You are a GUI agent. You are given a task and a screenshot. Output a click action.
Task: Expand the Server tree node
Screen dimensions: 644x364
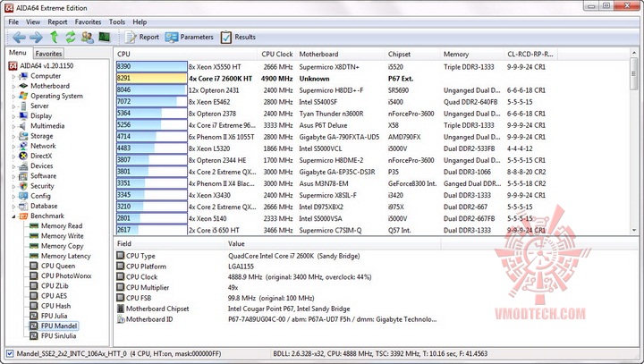coord(13,106)
